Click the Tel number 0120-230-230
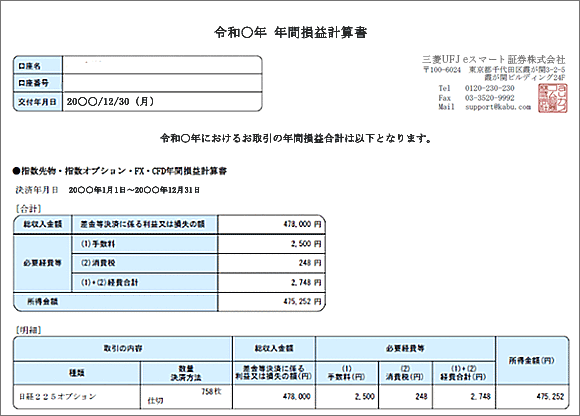This screenshot has width=580, height=416. point(489,88)
